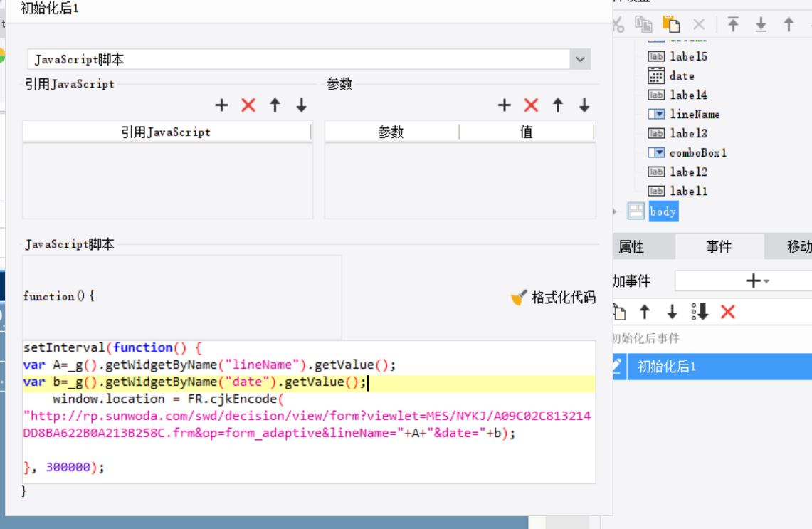Viewport: 812px width, 529px height.
Task: Click the highlighted var b code line
Action: point(309,382)
